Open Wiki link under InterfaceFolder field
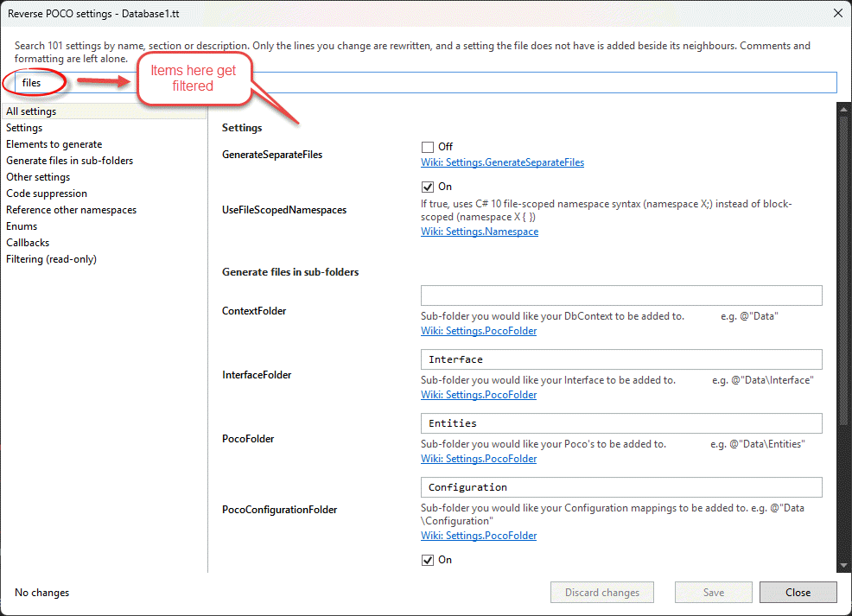 pos(479,395)
